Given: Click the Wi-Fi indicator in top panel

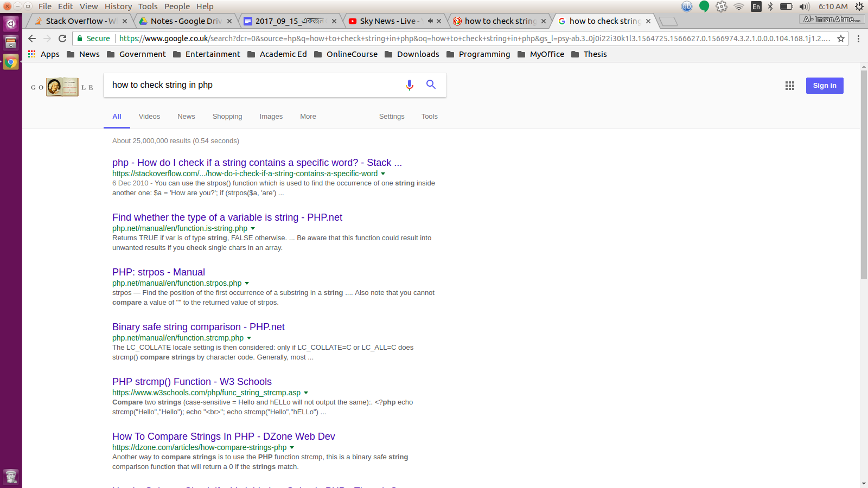Looking at the screenshot, I should tap(738, 7).
